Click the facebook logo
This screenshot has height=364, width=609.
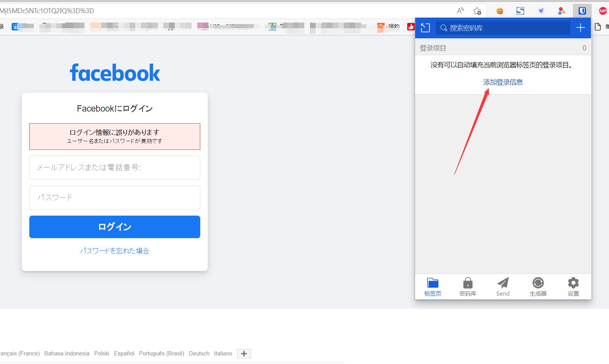click(x=115, y=73)
